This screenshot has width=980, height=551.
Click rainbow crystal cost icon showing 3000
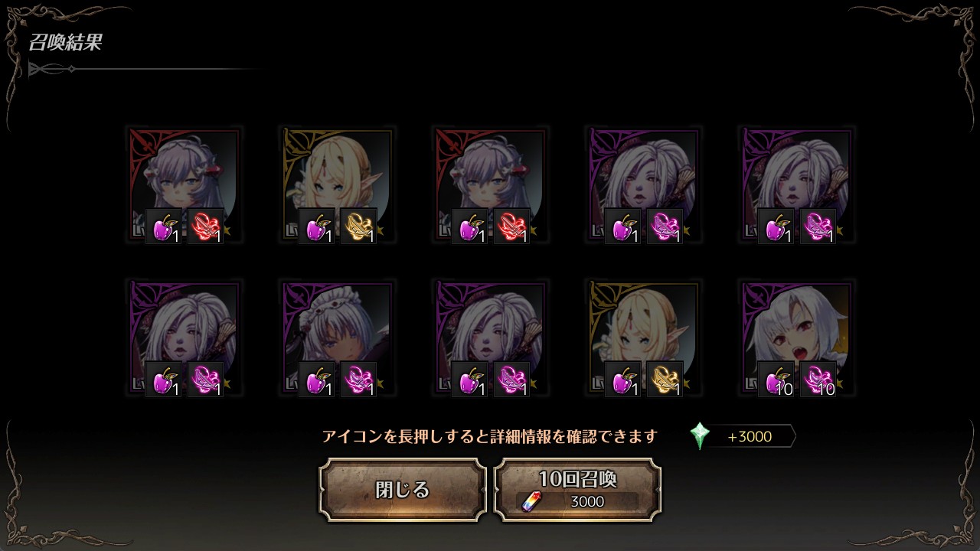[531, 502]
